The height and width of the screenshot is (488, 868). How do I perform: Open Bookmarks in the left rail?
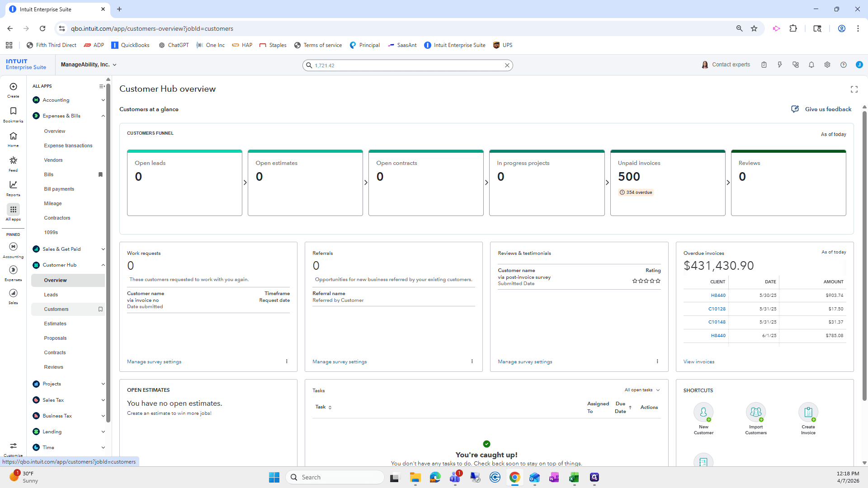[13, 111]
